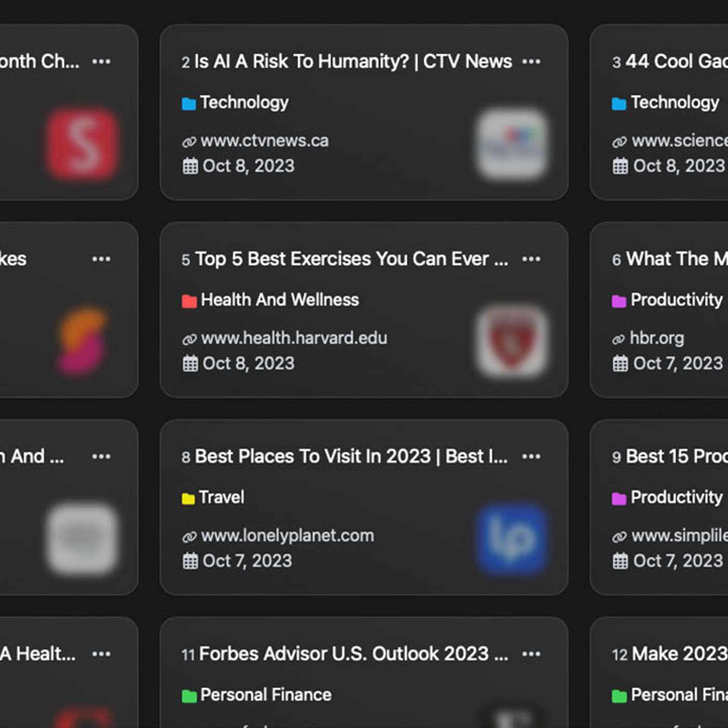The image size is (728, 728).
Task: Open more options for Best Places To Visit card
Action: (x=531, y=457)
